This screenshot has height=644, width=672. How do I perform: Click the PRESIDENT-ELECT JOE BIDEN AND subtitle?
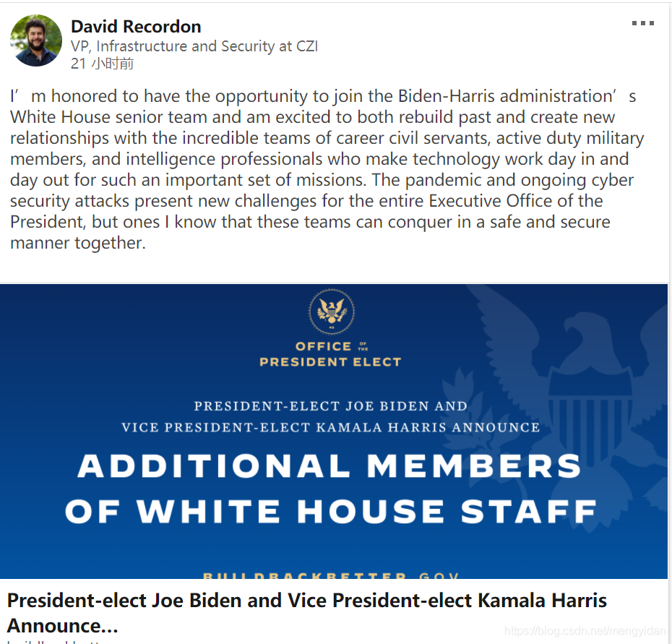[330, 406]
